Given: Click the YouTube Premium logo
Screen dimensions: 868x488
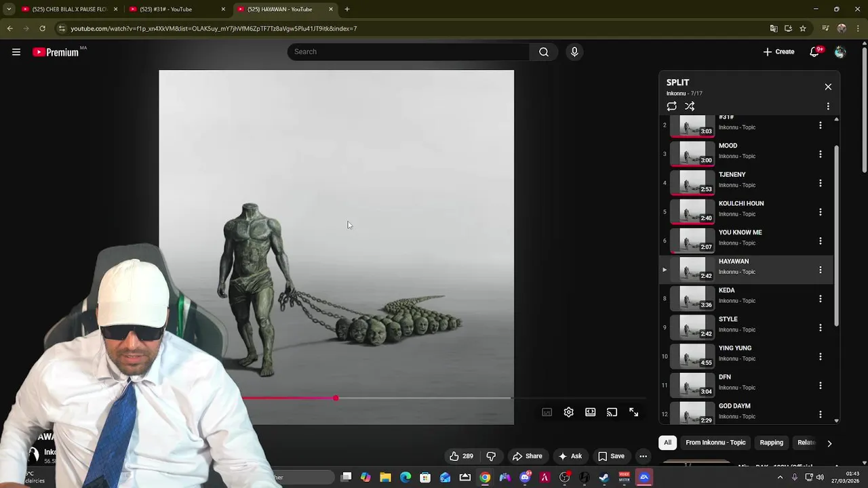Looking at the screenshot, I should click(x=56, y=52).
